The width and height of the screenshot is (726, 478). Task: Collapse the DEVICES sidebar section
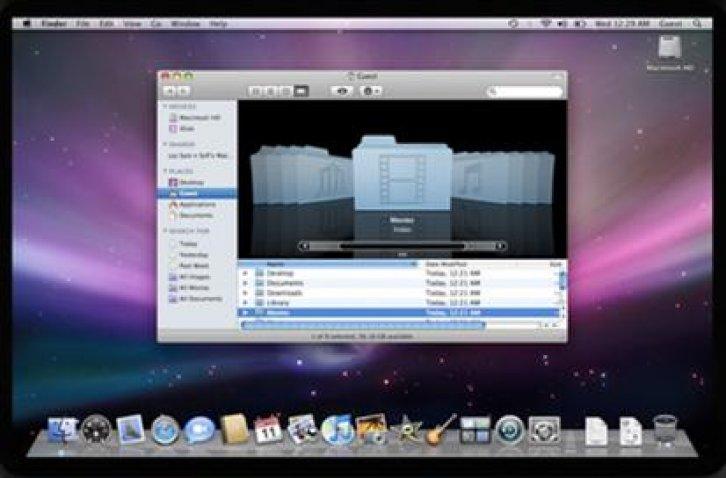pyautogui.click(x=165, y=107)
